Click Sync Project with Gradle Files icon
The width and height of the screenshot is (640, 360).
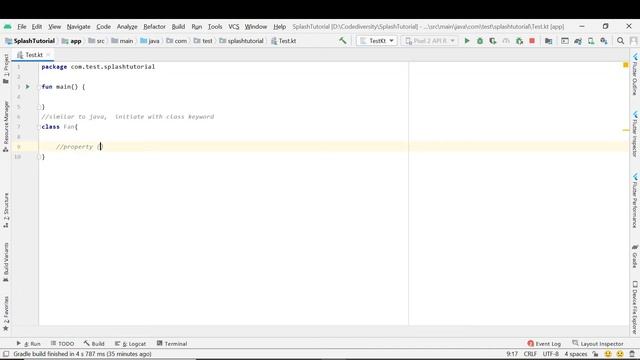[x=578, y=41]
